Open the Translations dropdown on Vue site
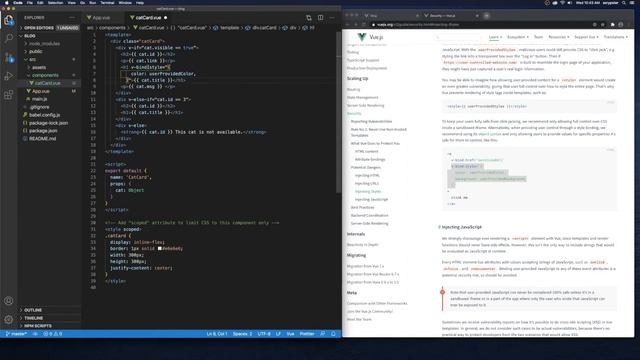The width and height of the screenshot is (640, 360). pos(616,37)
